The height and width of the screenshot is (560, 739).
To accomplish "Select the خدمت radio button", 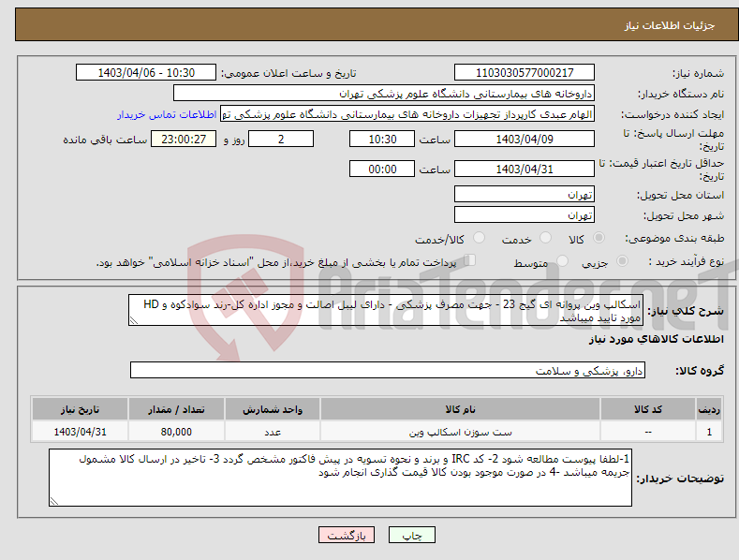I will pos(545,238).
